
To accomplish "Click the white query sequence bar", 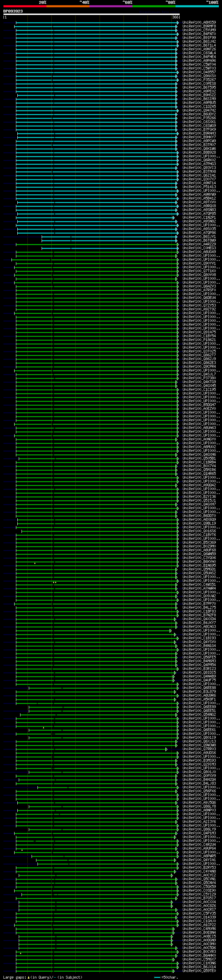I will coord(92,14).
